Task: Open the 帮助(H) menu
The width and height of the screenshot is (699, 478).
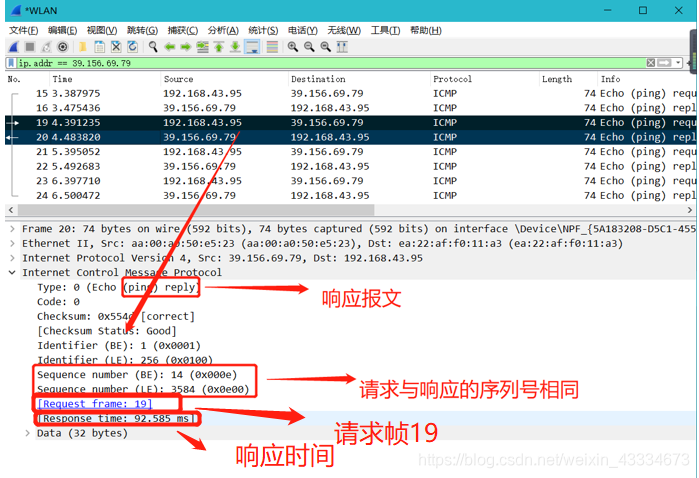Action: (426, 30)
